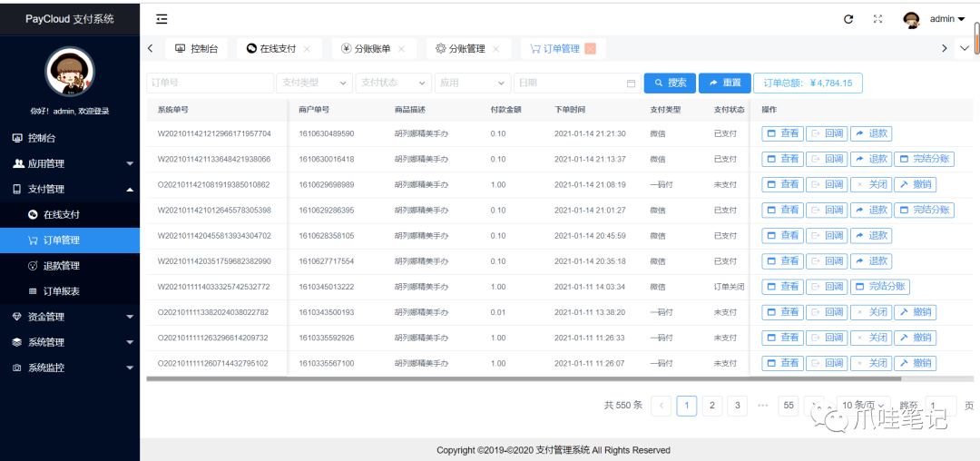980x461 pixels.
Task: Expand 应用管理 sidebar menu
Action: click(70, 163)
